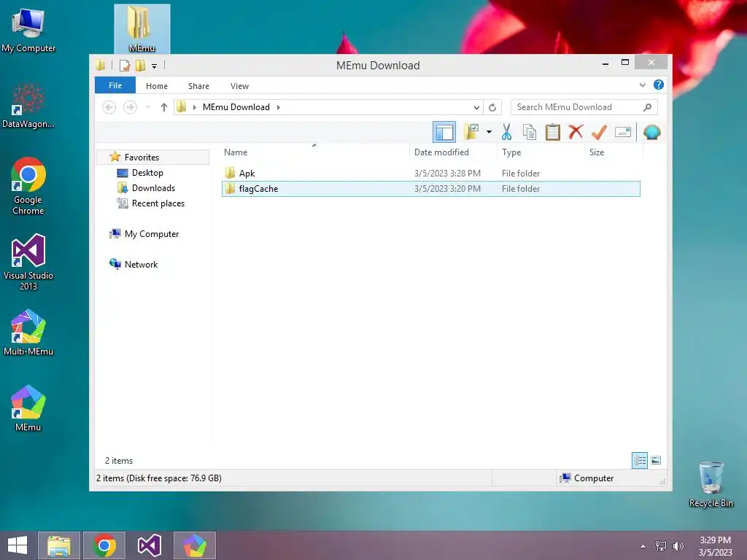
Task: Expand the ribbon using the chevron
Action: 642,85
